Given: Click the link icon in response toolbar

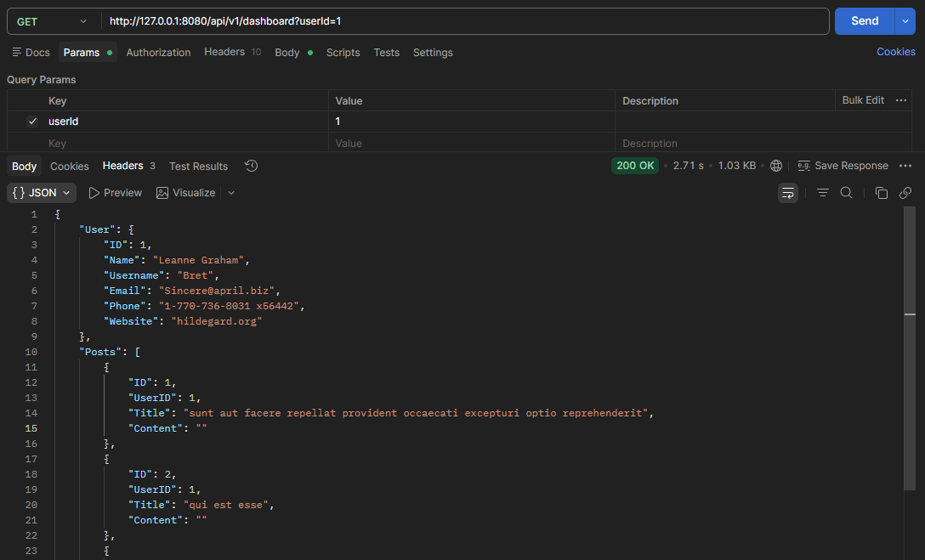Looking at the screenshot, I should pyautogui.click(x=905, y=193).
